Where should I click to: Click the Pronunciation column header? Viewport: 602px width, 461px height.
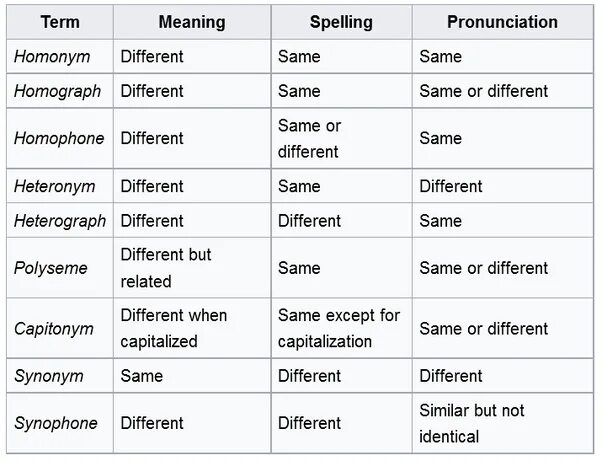(502, 22)
